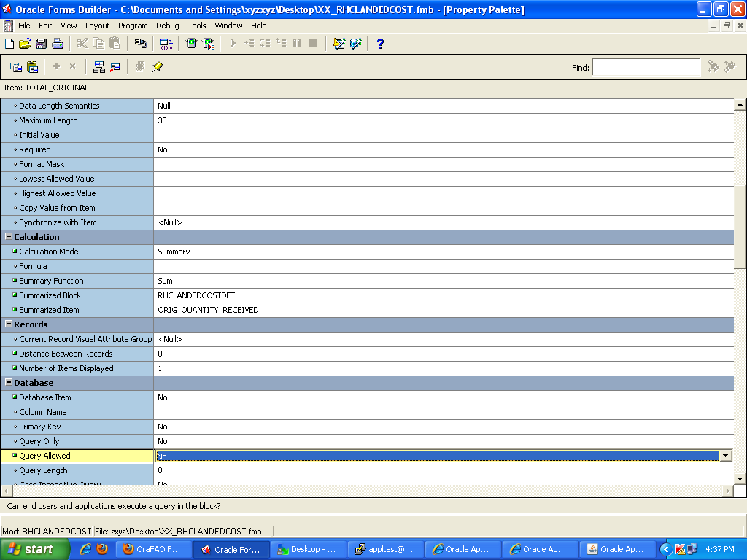Click in the Find text field

coord(646,68)
